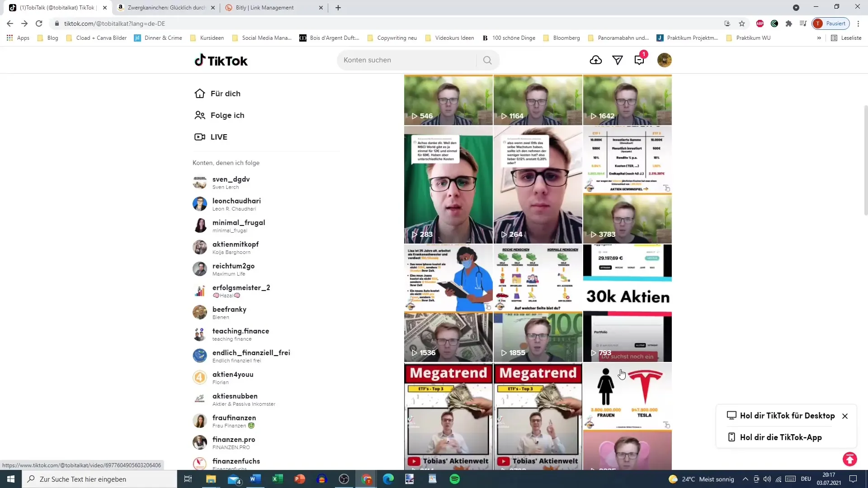The height and width of the screenshot is (488, 868).
Task: Open video with 283 views
Action: click(x=448, y=185)
